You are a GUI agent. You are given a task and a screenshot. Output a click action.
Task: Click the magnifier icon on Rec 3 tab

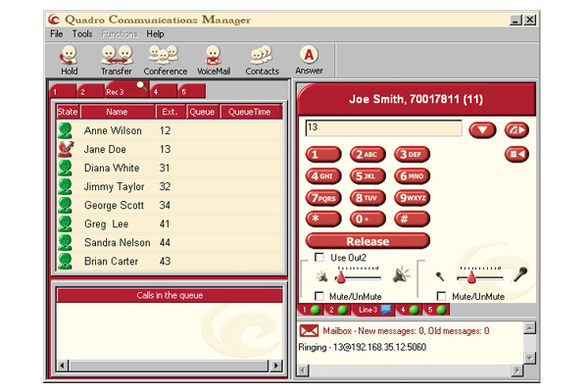point(142,86)
